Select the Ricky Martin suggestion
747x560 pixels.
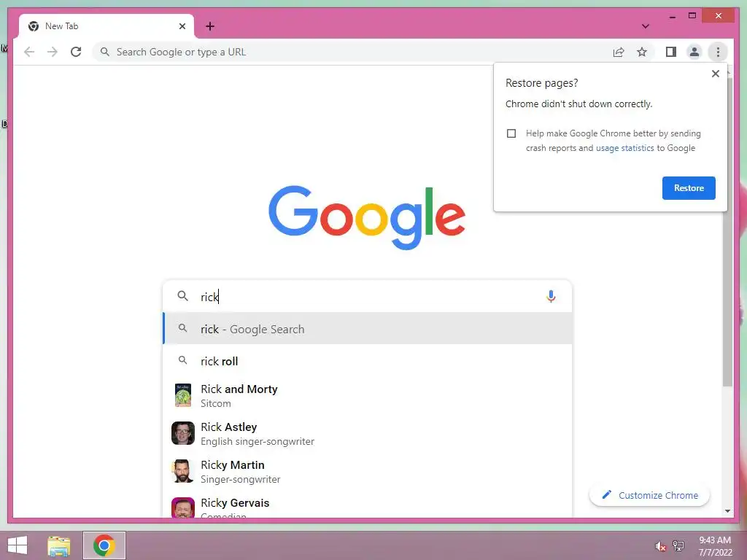(367, 472)
